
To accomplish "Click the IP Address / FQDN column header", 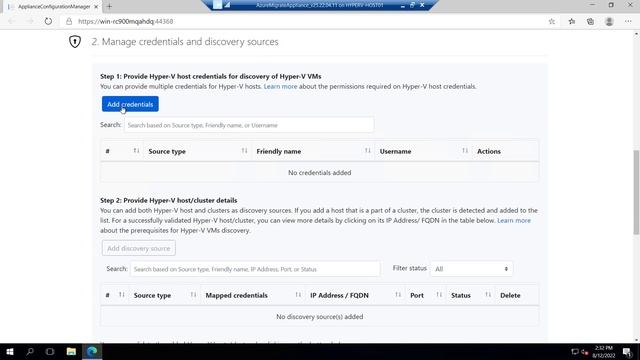I will pyautogui.click(x=339, y=295).
